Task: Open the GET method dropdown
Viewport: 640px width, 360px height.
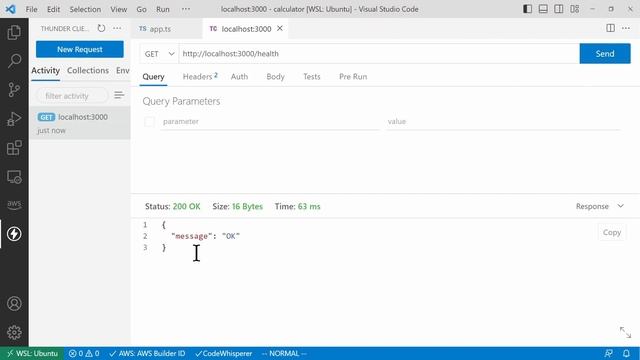Action: pyautogui.click(x=159, y=53)
